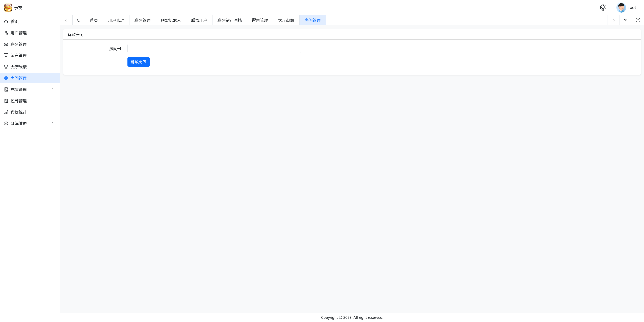
Task: Click the root user avatar
Action: (x=621, y=8)
